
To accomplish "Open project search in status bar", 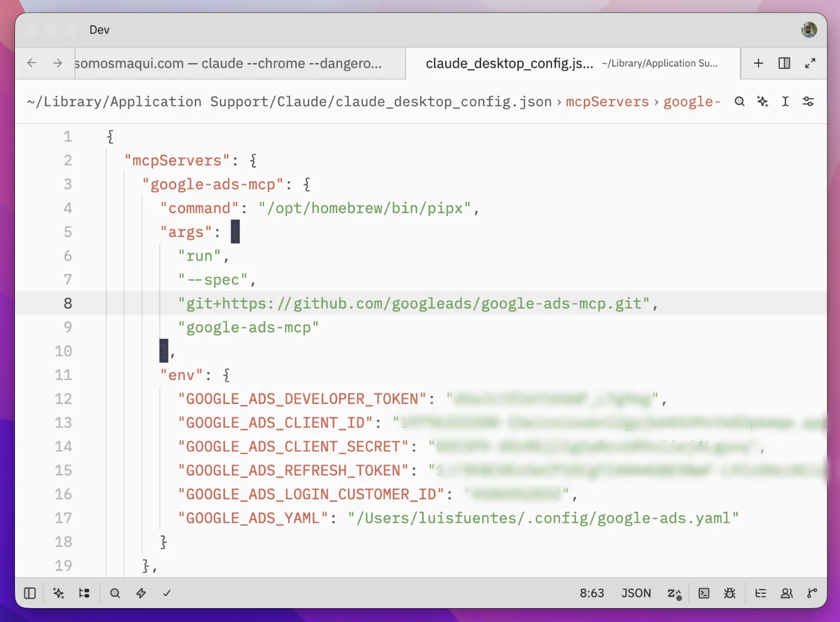I will click(115, 593).
